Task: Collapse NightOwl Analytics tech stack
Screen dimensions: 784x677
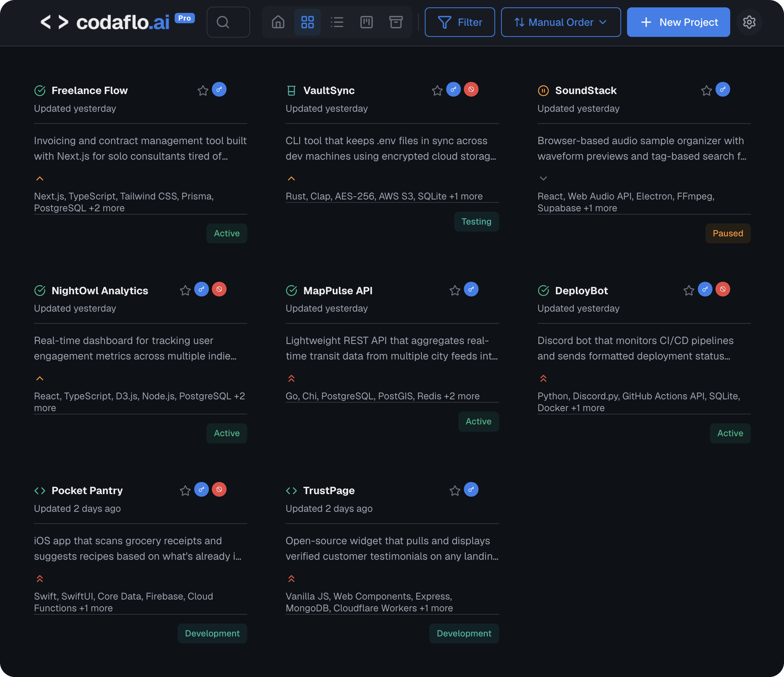Action: 40,378
